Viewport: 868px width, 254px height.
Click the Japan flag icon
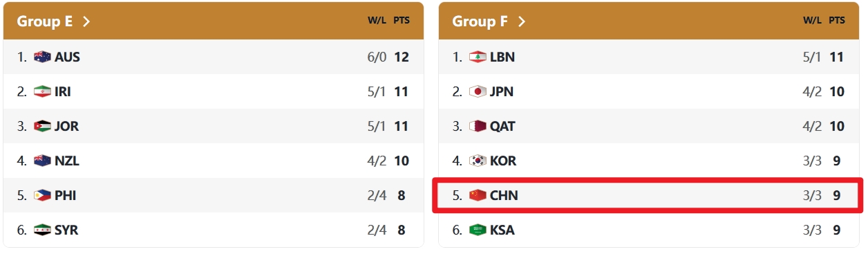click(478, 91)
